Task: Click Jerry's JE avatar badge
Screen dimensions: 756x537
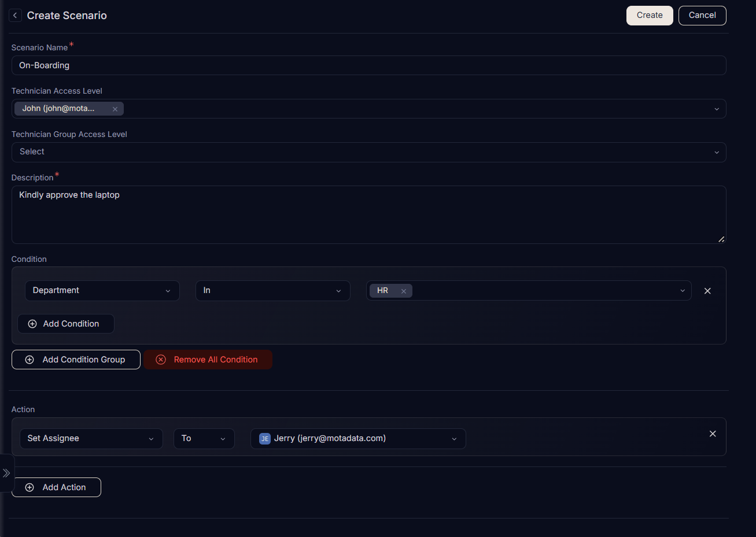Action: click(x=265, y=439)
